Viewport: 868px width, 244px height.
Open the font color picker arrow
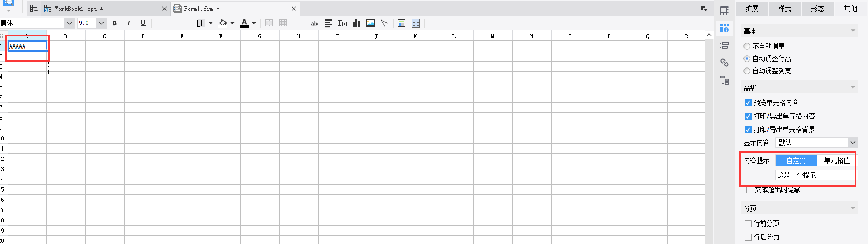254,23
